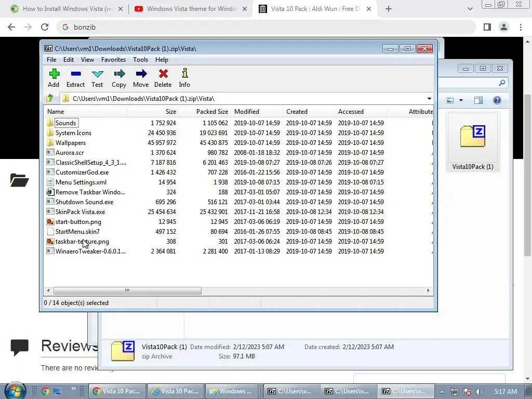532x399 pixels.
Task: Toggle the Explorer preview pane icon
Action: [478, 100]
